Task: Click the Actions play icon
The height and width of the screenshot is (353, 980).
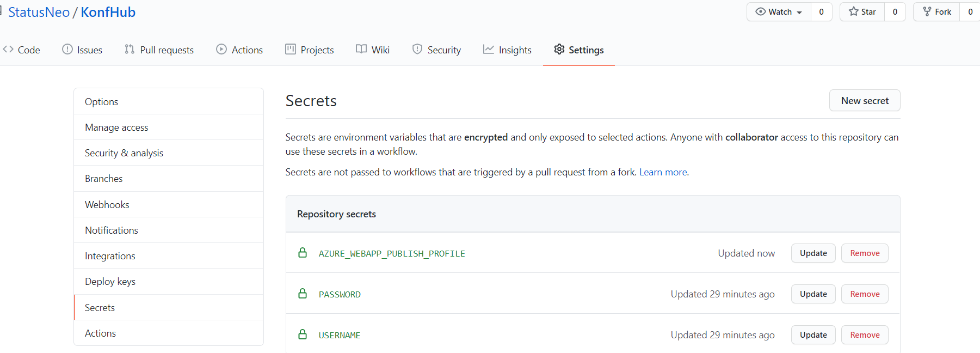Action: pyautogui.click(x=221, y=50)
